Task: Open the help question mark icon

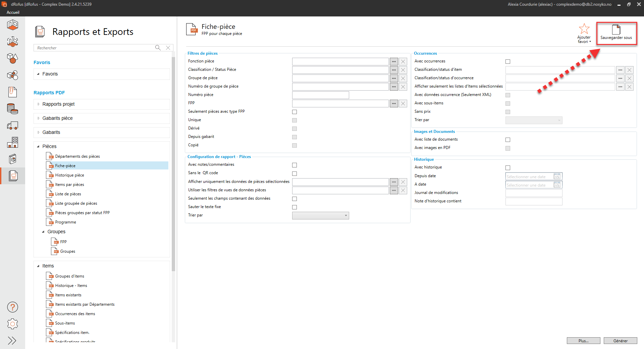Action: [x=12, y=307]
